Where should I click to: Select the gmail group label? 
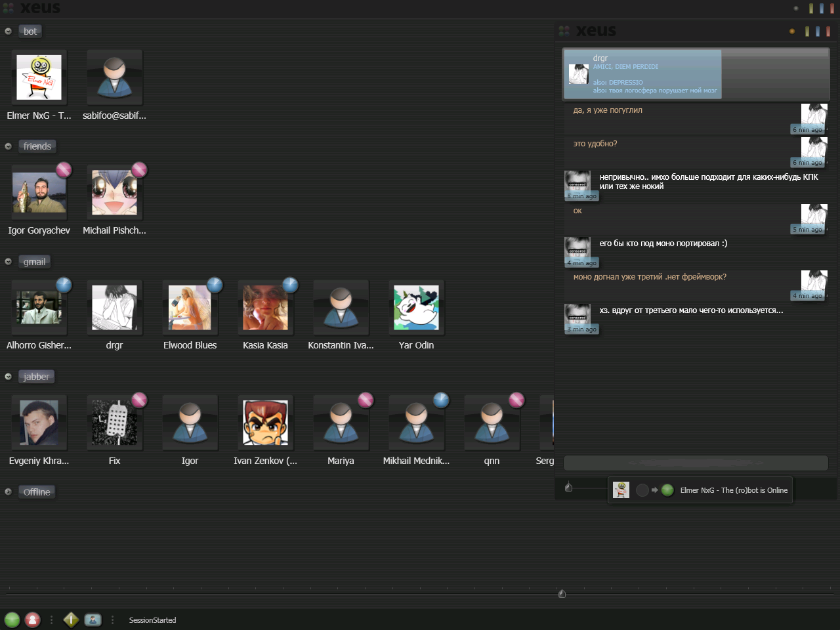point(35,262)
